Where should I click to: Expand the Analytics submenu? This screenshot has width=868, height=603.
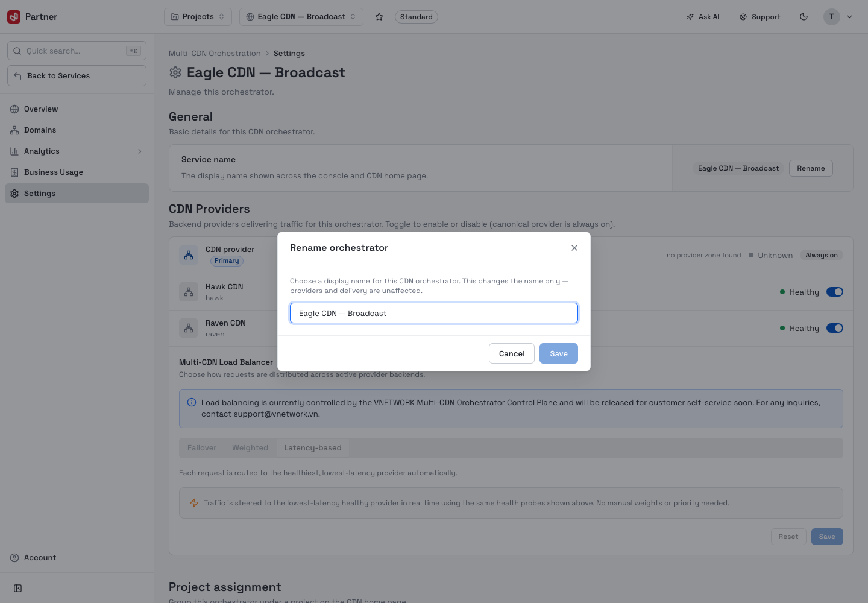click(140, 151)
